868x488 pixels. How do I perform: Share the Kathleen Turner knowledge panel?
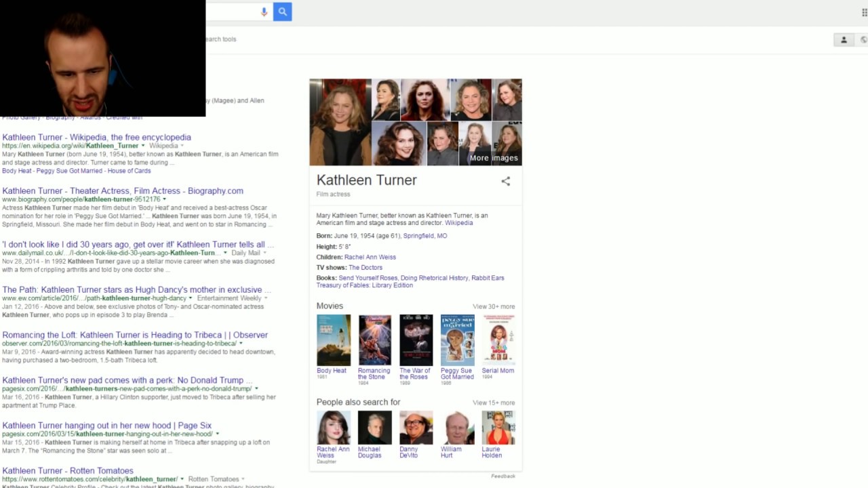point(505,181)
